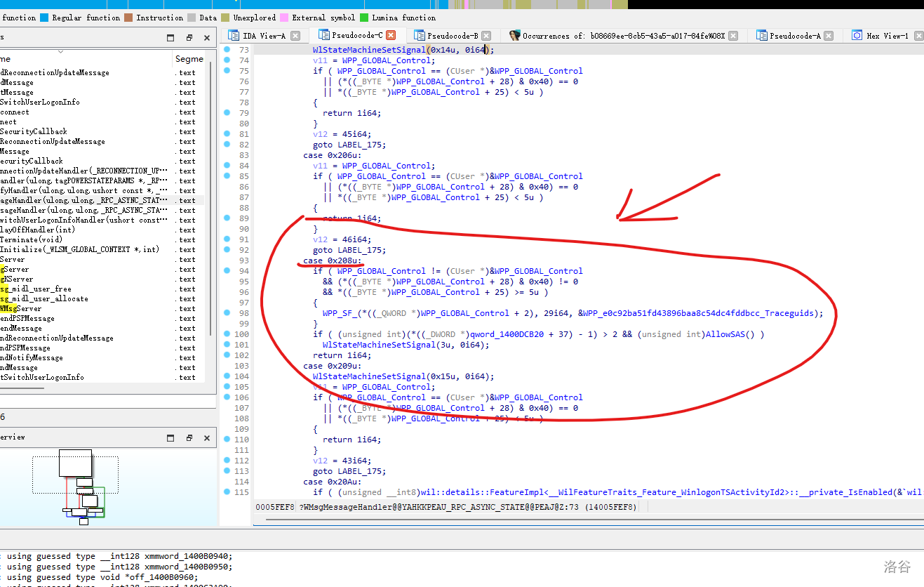Toggle breakpoint dot on line 100
924x587 pixels.
coord(227,334)
